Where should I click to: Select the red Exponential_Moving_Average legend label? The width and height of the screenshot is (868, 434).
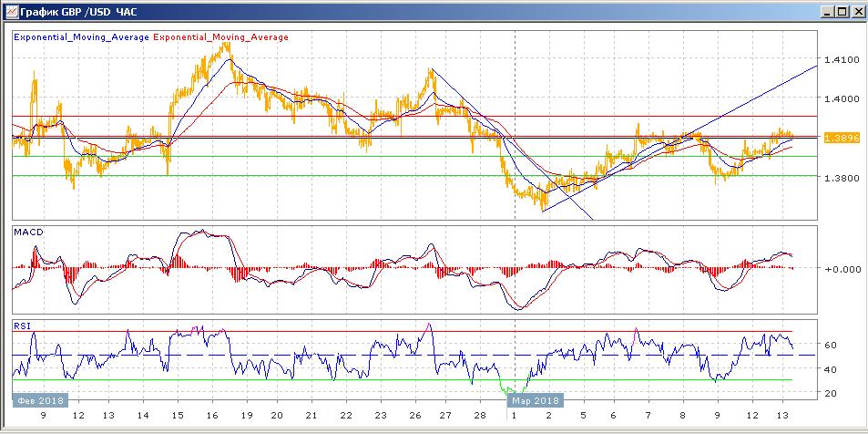pyautogui.click(x=221, y=37)
